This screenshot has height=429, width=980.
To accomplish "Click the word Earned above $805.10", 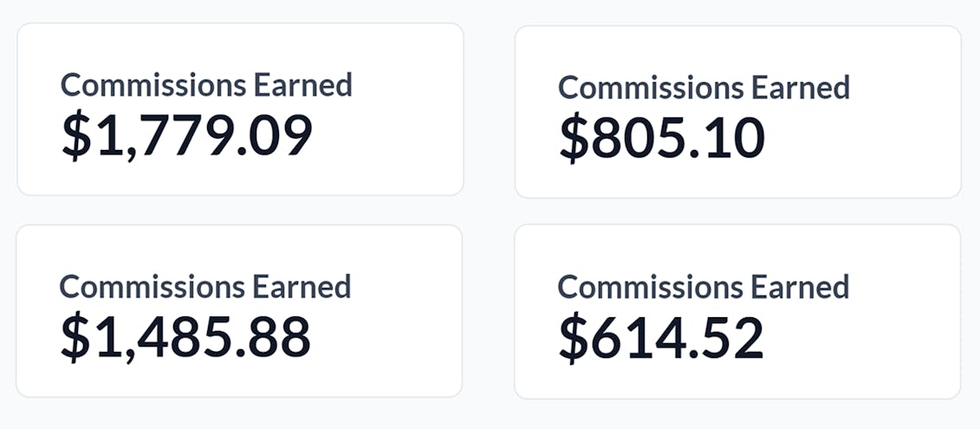I will click(x=800, y=88).
